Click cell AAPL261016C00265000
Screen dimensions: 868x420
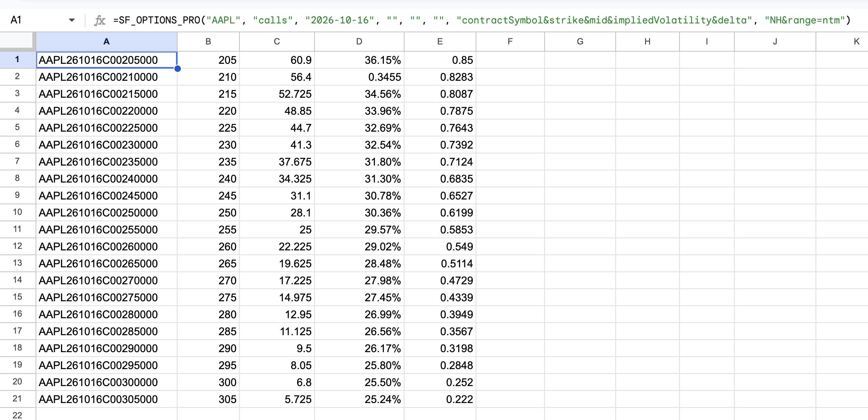107,263
